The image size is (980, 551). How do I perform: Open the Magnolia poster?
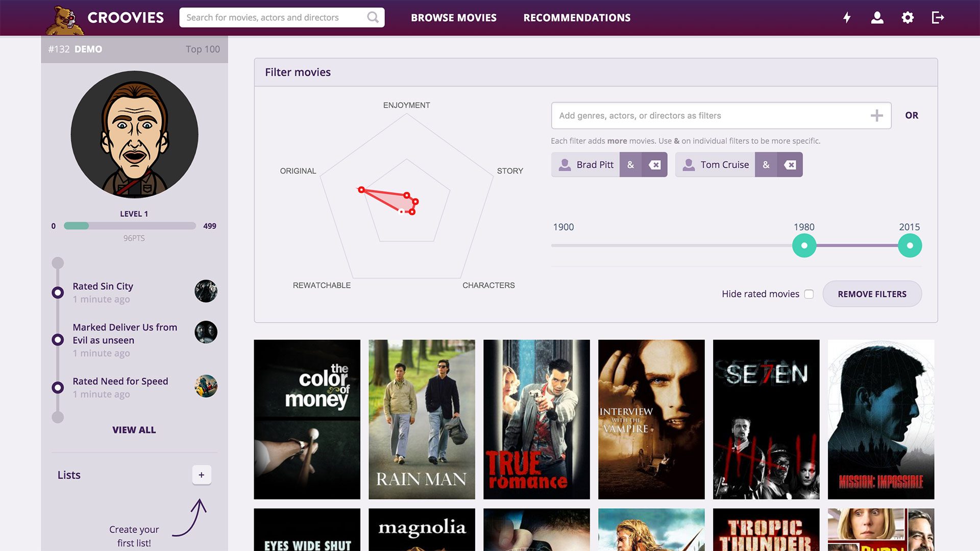pos(422,530)
